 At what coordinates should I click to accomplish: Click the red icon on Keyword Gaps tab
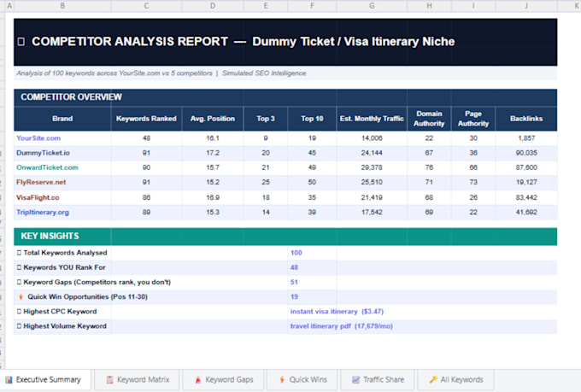[198, 380]
